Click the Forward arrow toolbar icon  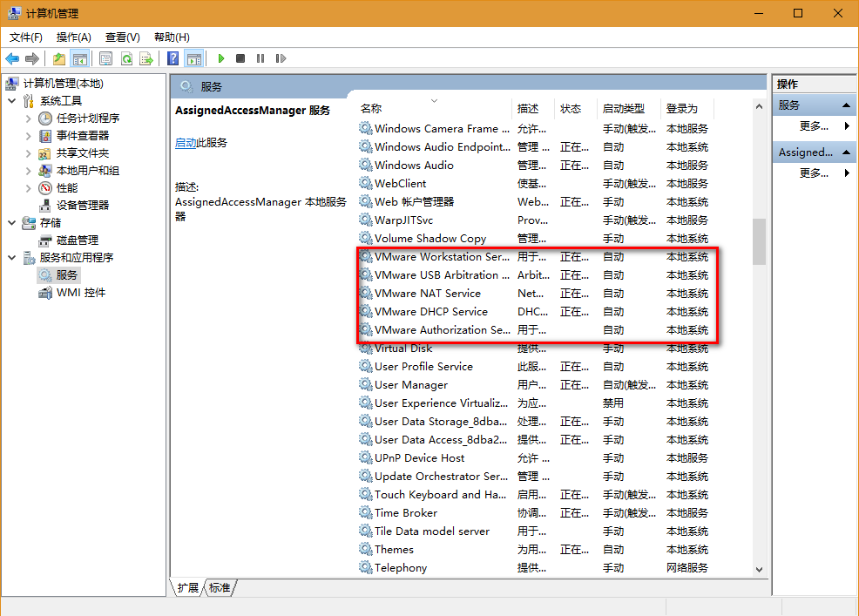pyautogui.click(x=32, y=58)
